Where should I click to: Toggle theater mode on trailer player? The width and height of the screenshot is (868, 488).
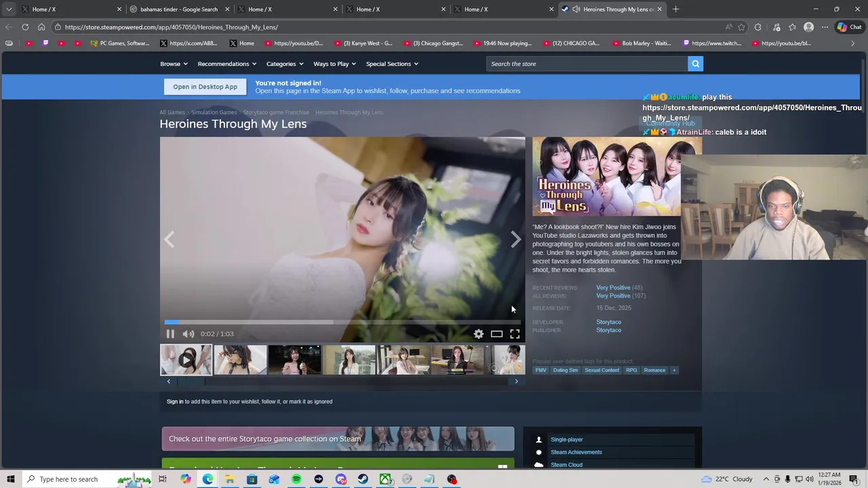tap(497, 333)
